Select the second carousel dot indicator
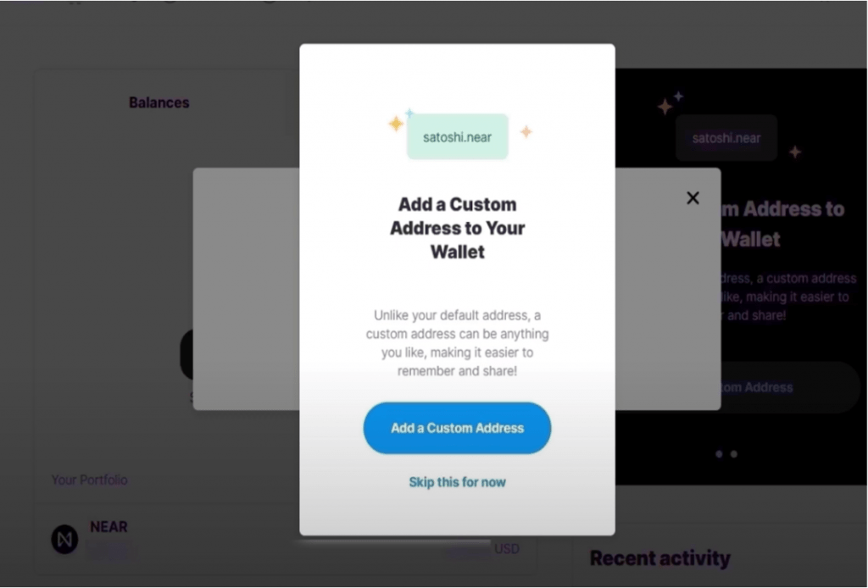Viewport: 868px width, 588px height. [734, 454]
